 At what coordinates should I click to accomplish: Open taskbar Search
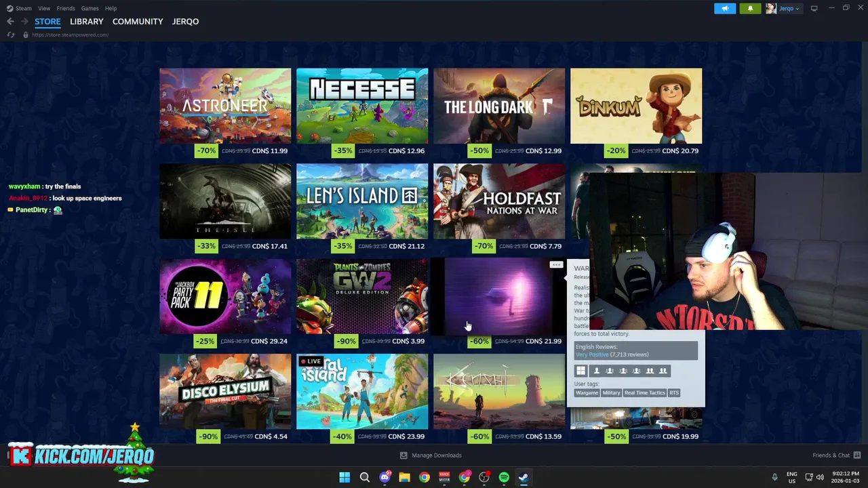pyautogui.click(x=365, y=477)
